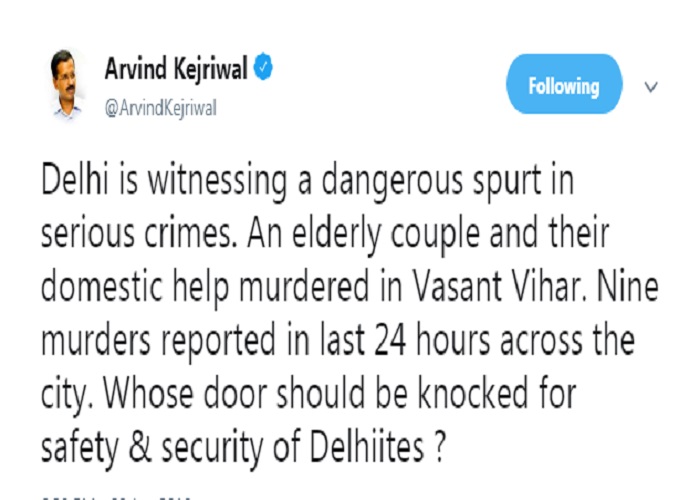The width and height of the screenshot is (700, 500).
Task: Open the Arvind Kejriwal display name link
Action: (x=176, y=68)
